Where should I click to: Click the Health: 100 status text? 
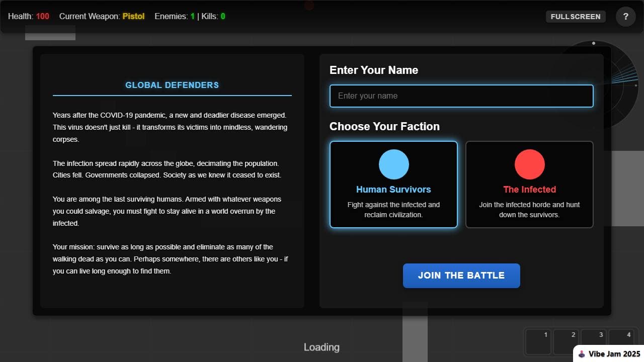coord(29,16)
